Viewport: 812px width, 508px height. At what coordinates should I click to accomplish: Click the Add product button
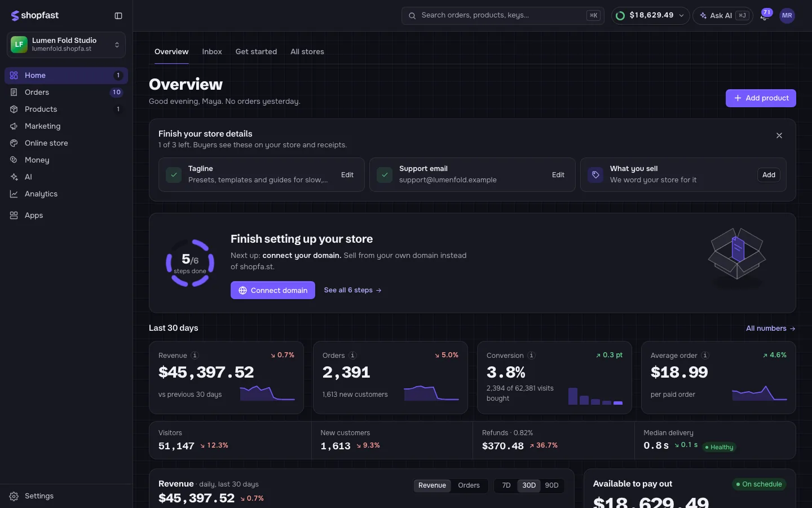761,98
